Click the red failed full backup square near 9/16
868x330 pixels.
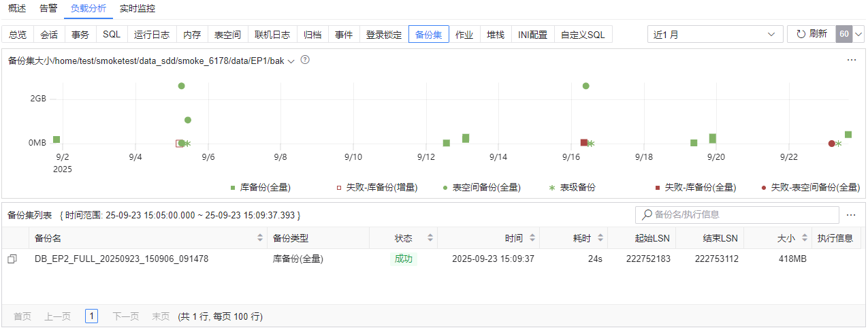[x=584, y=142]
